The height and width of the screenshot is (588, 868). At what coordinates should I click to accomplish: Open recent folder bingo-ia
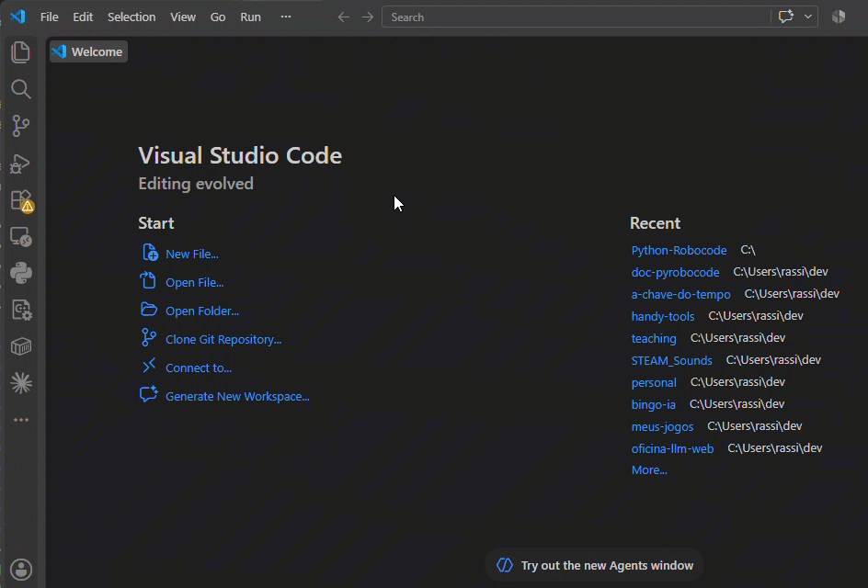click(x=653, y=404)
